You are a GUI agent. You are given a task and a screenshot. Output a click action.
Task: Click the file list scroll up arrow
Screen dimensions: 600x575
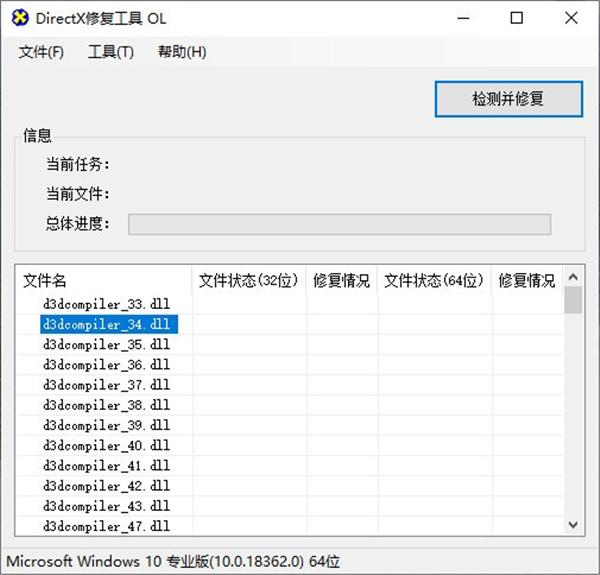click(573, 277)
